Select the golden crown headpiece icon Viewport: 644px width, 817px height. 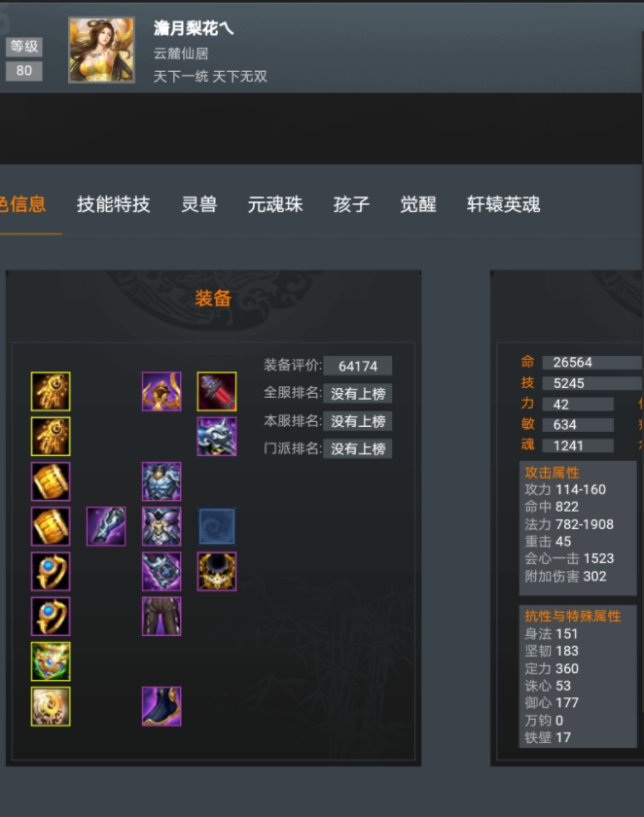point(161,391)
